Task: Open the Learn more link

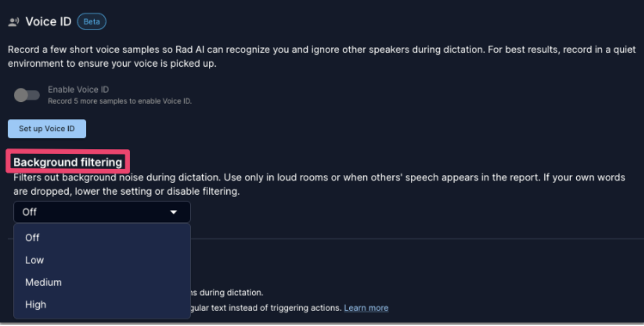Action: pos(366,308)
